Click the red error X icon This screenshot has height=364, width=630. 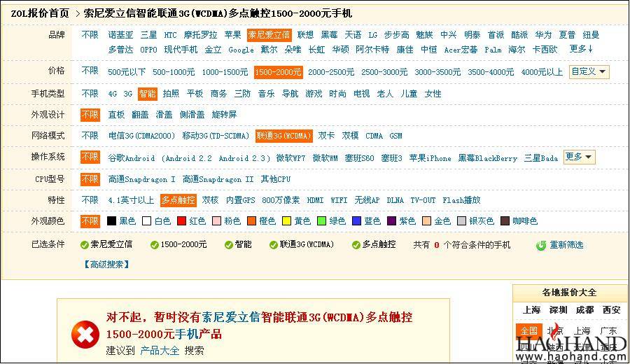[85, 335]
